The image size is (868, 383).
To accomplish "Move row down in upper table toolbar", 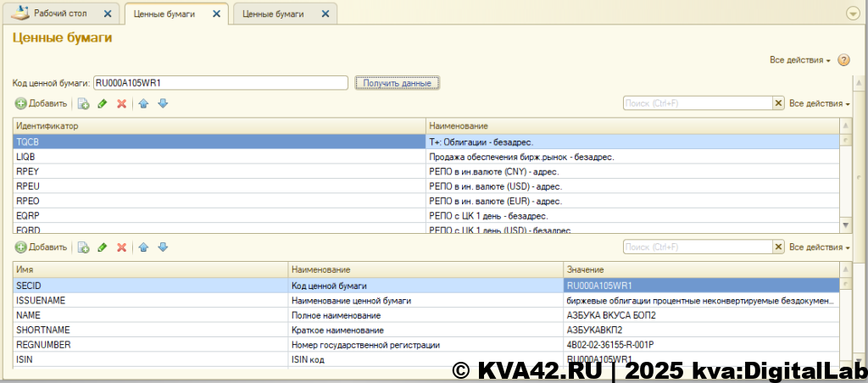I will (163, 103).
